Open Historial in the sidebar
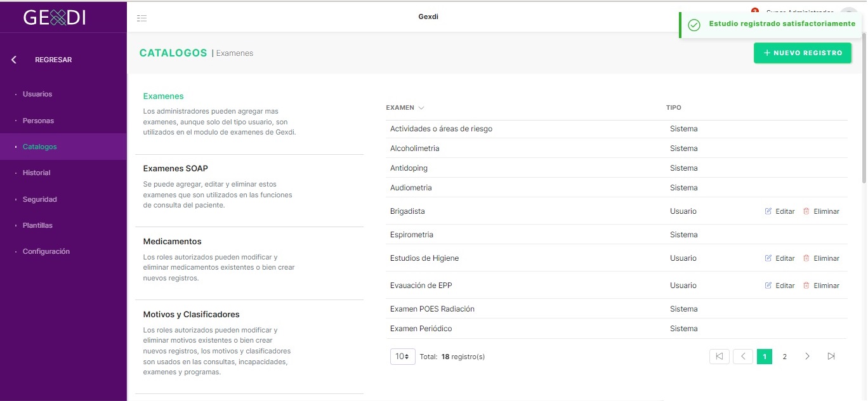The width and height of the screenshot is (868, 401). [36, 173]
